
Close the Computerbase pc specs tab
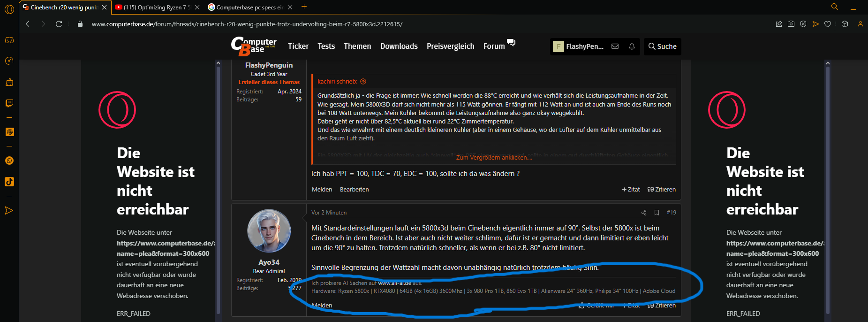290,7
